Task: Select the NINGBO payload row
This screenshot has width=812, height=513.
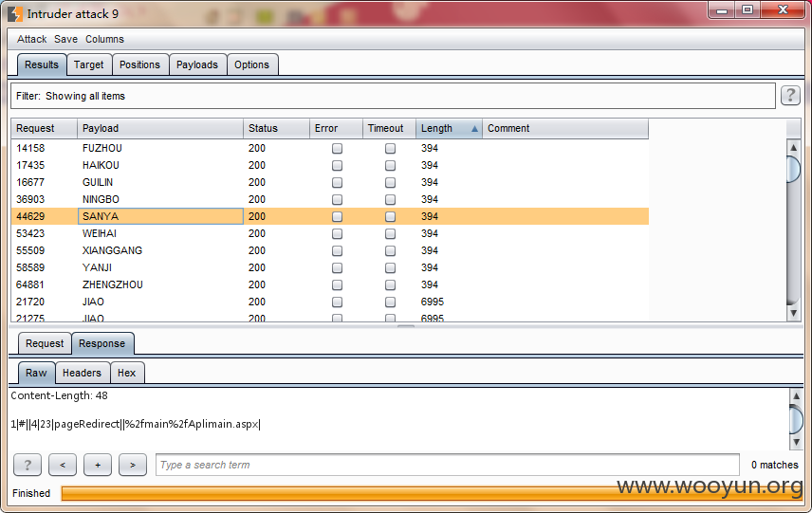Action: (329, 199)
